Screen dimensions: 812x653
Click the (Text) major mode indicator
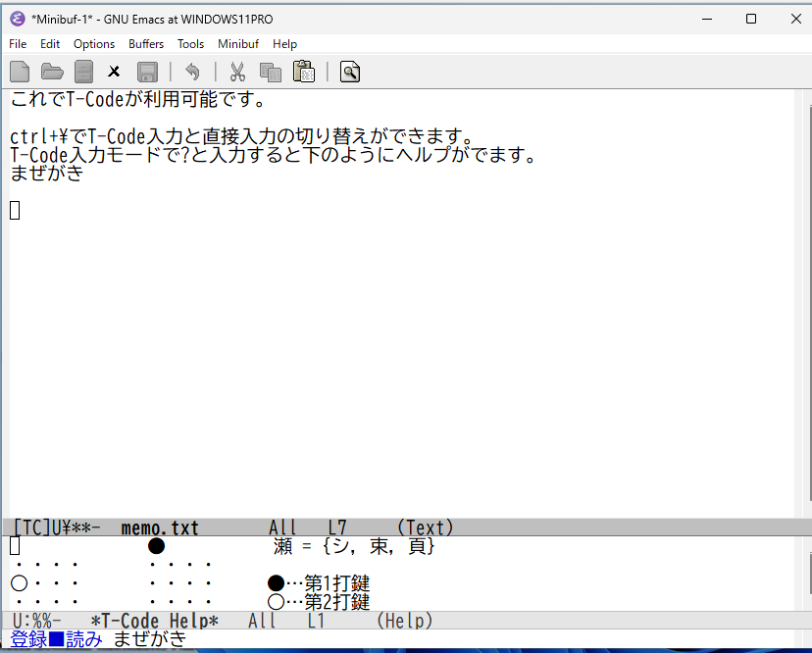click(x=426, y=527)
